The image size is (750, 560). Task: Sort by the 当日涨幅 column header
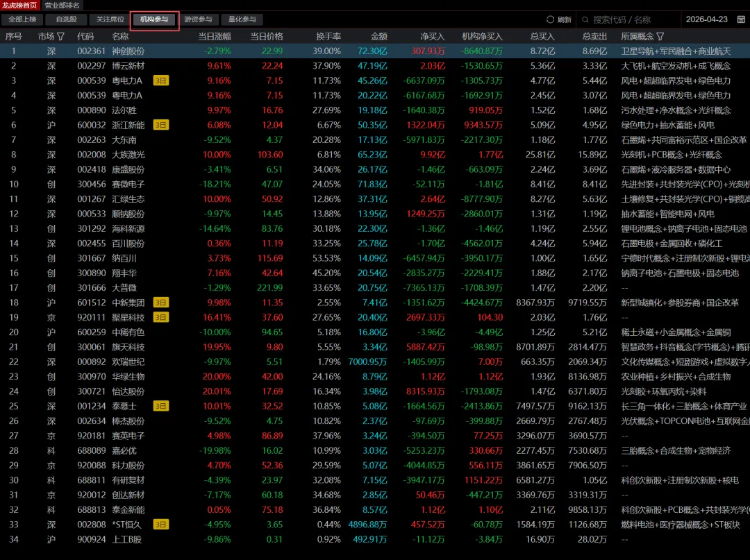pyautogui.click(x=215, y=36)
